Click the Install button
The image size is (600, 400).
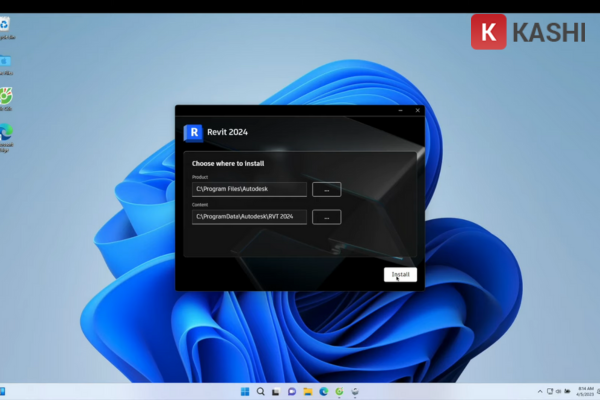pyautogui.click(x=400, y=274)
